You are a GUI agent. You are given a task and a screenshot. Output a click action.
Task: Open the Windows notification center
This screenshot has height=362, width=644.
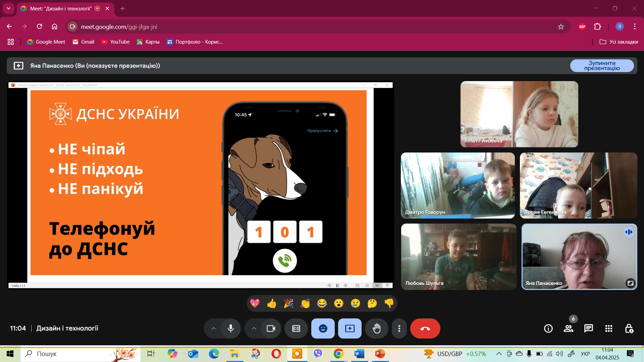(630, 354)
